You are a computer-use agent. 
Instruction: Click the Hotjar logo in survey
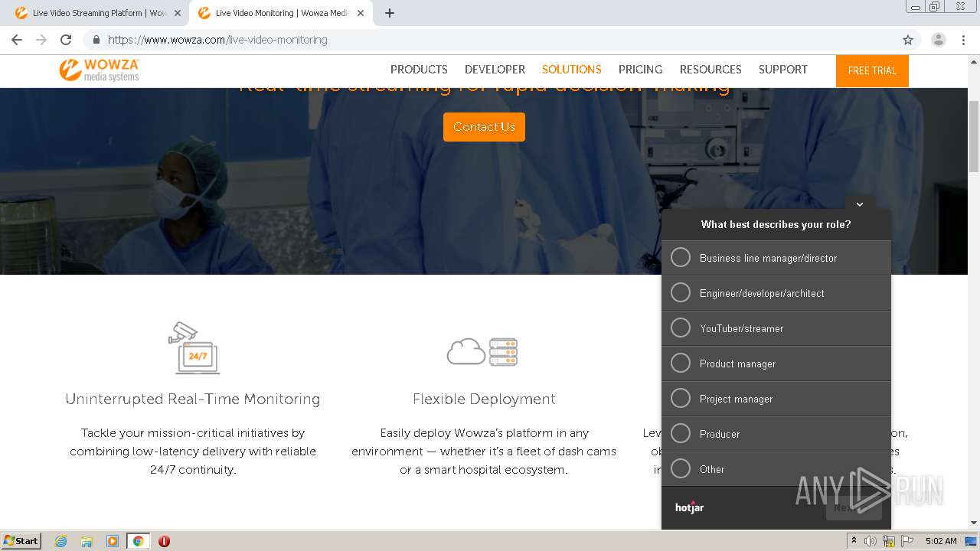(x=689, y=507)
